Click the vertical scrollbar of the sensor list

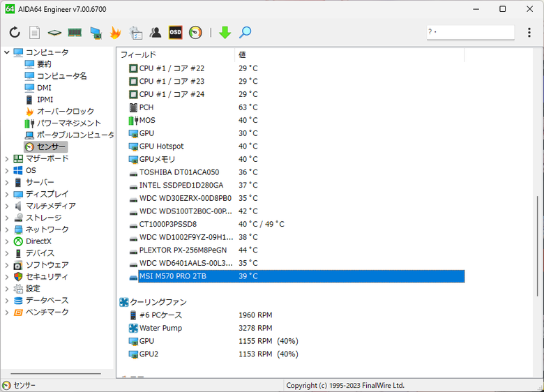click(538, 246)
